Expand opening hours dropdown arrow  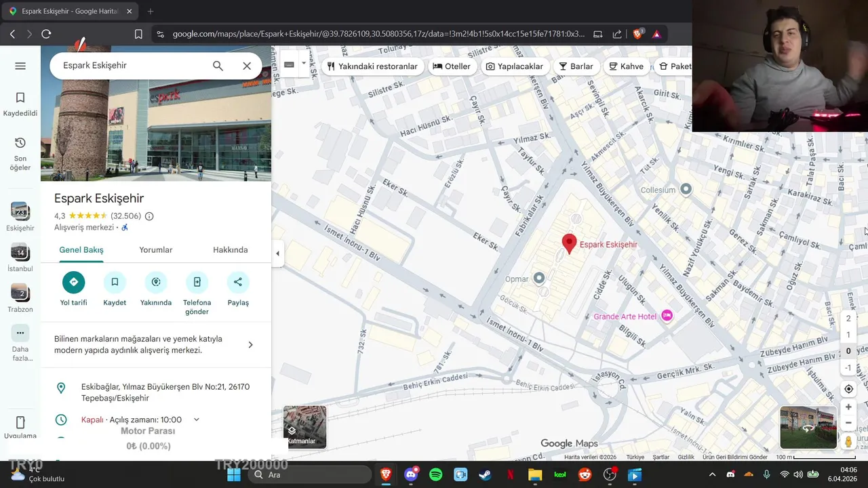pos(197,420)
